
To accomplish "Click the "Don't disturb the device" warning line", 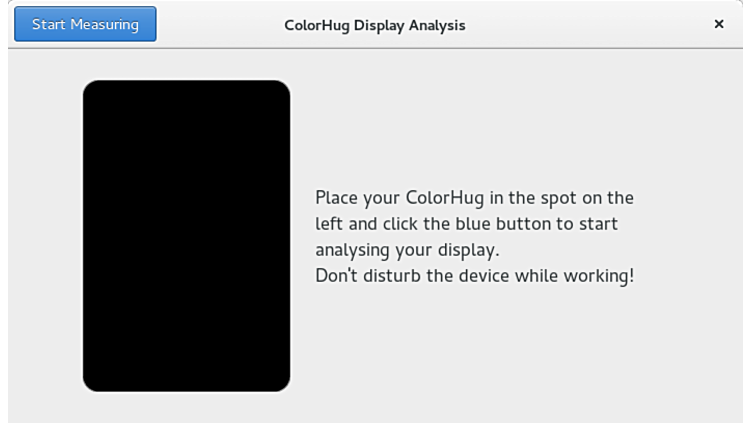I will pyautogui.click(x=474, y=275).
